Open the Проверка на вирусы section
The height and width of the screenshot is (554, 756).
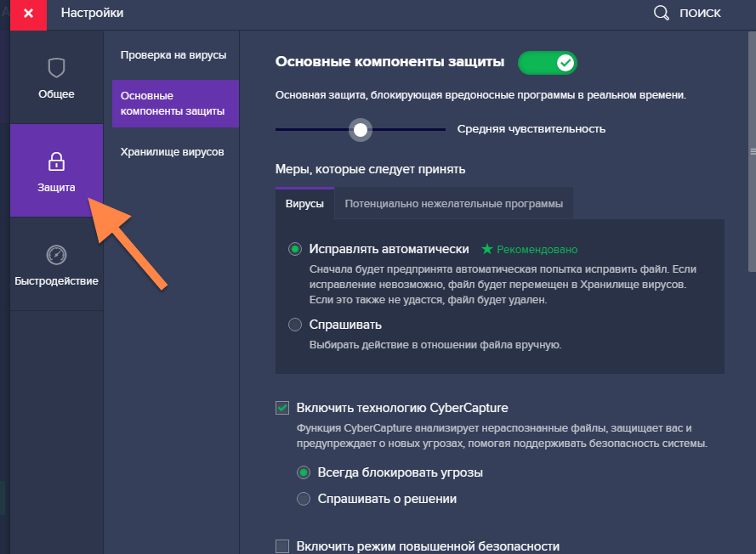[173, 55]
